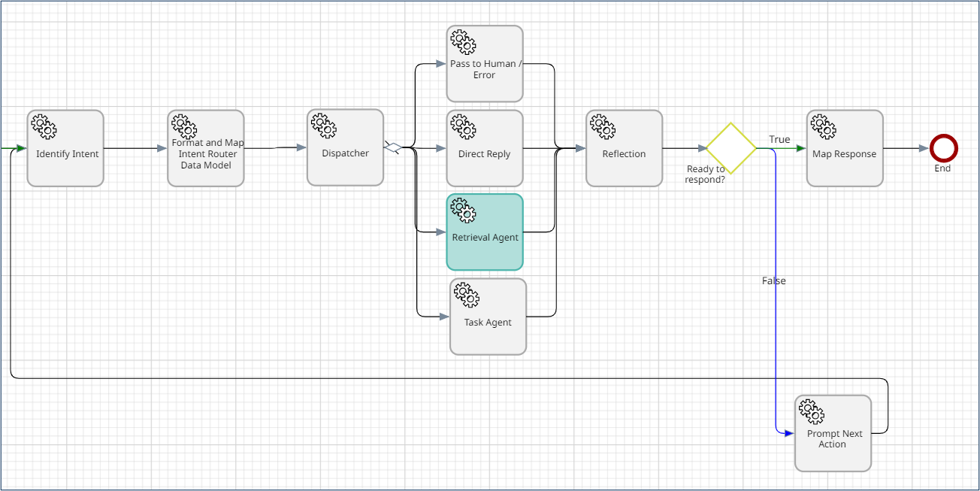Click gear icon on Pass to Human / Error node
Viewport: 980px width, 491px height.
[x=463, y=42]
